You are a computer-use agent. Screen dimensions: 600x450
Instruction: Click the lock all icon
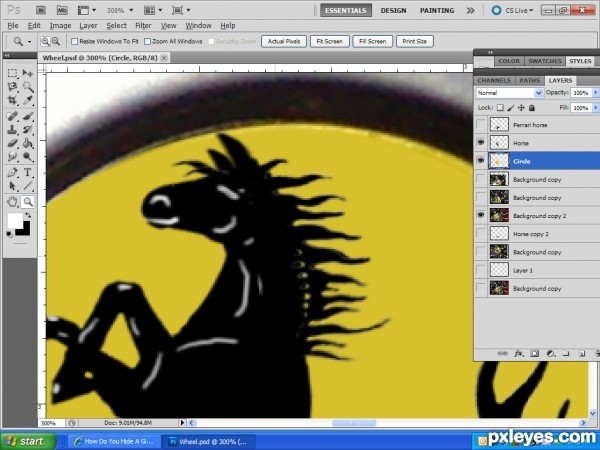532,108
